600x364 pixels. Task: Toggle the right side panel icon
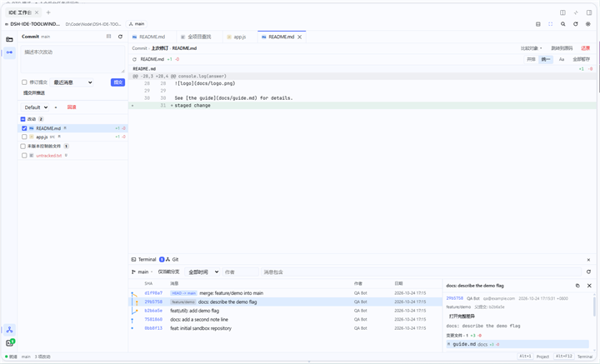click(589, 12)
